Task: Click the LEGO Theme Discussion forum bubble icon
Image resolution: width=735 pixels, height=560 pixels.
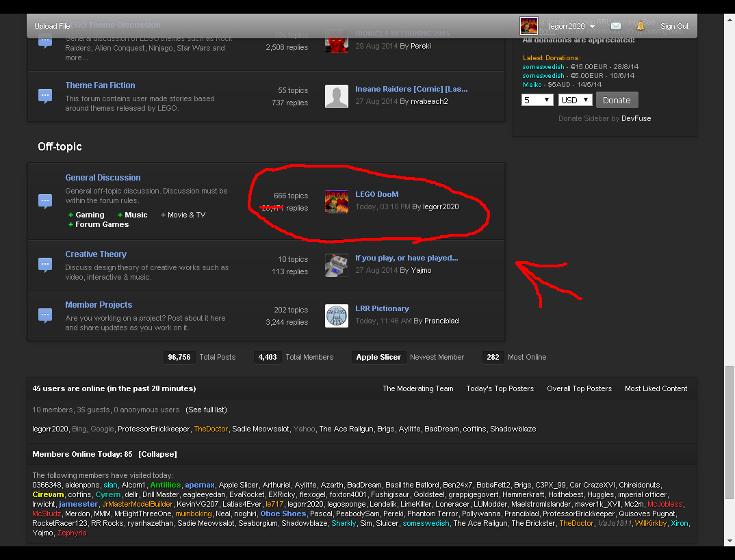Action: click(45, 42)
